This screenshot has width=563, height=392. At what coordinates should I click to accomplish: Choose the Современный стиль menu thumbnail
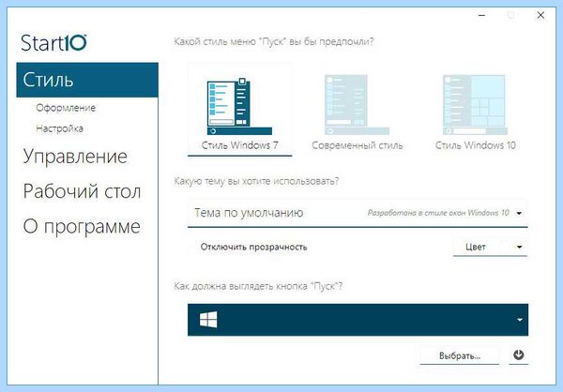pyautogui.click(x=357, y=110)
